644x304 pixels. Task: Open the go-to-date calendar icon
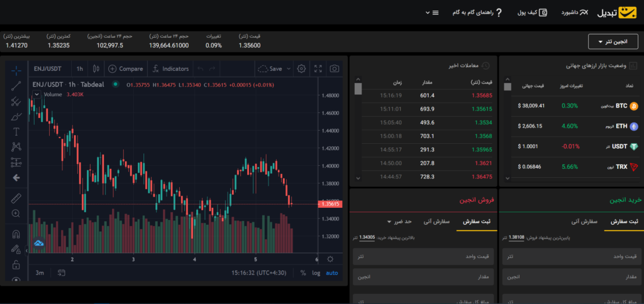[62, 273]
